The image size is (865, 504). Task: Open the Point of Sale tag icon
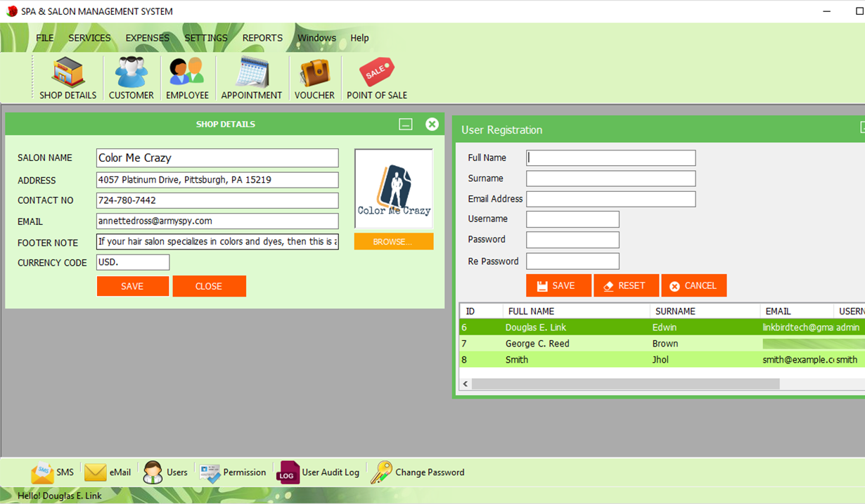click(377, 78)
